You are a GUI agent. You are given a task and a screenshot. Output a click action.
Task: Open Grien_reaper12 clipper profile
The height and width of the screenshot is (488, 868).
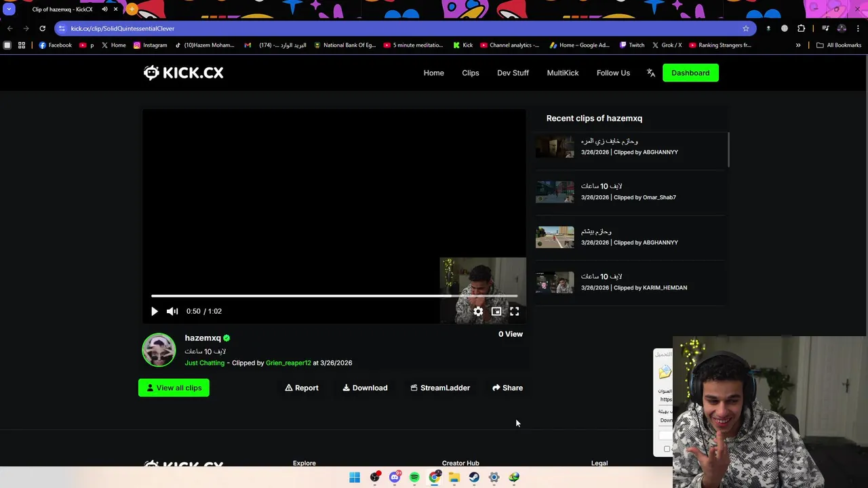[288, 363]
